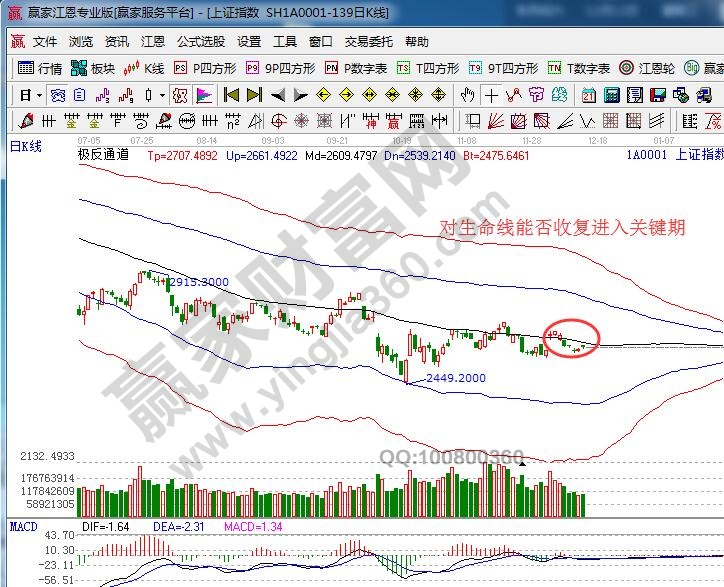Expand the candlestick chart type dropdown
This screenshot has height=587, width=724.
163,96
